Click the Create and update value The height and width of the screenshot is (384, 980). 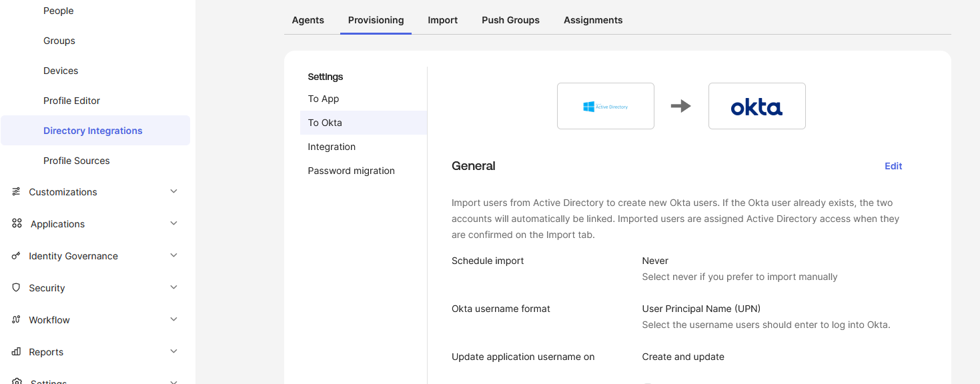tap(683, 357)
